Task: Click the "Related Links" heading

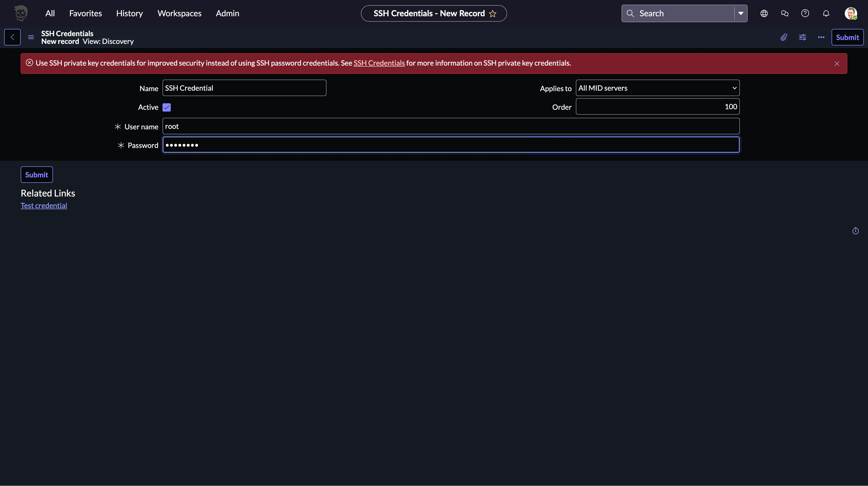Action: tap(48, 193)
